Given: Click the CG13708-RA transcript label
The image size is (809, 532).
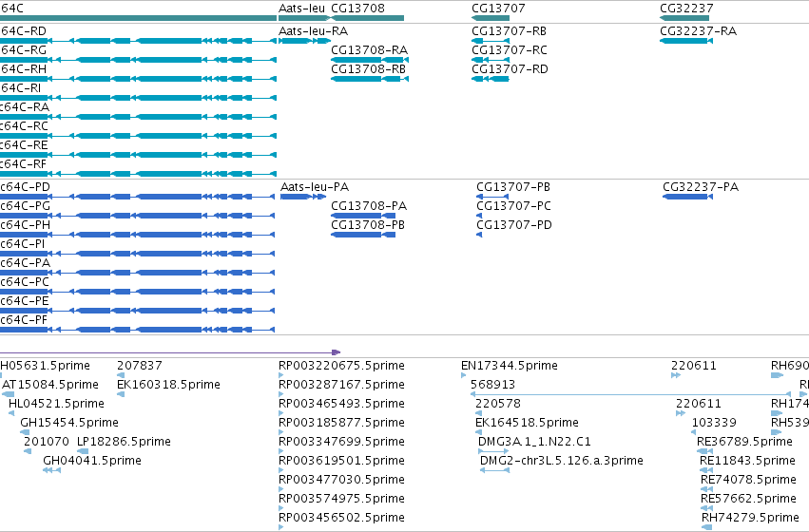Looking at the screenshot, I should [x=370, y=50].
